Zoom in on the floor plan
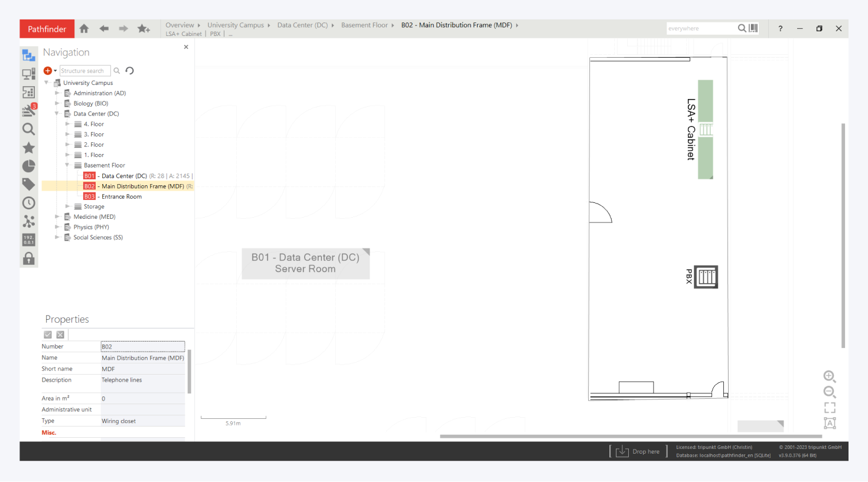 point(829,376)
